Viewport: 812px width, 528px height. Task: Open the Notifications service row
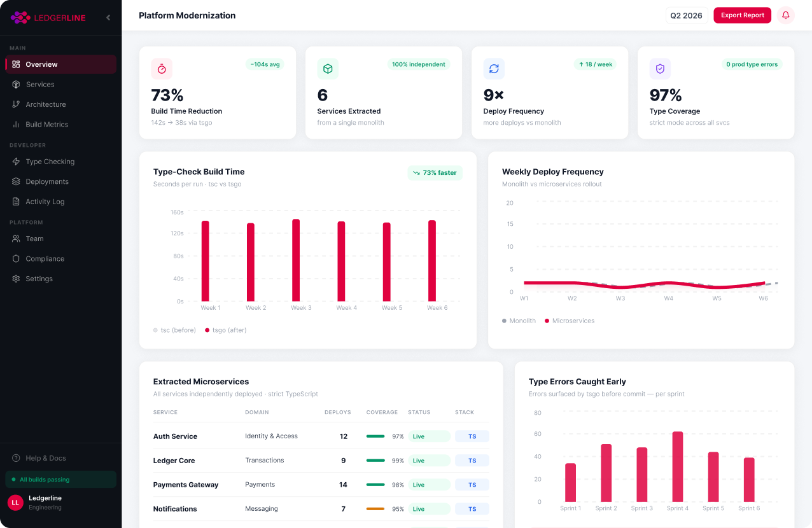point(321,509)
